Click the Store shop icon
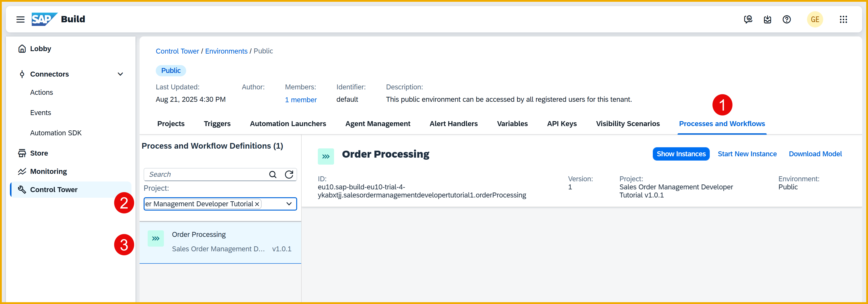 click(x=22, y=153)
